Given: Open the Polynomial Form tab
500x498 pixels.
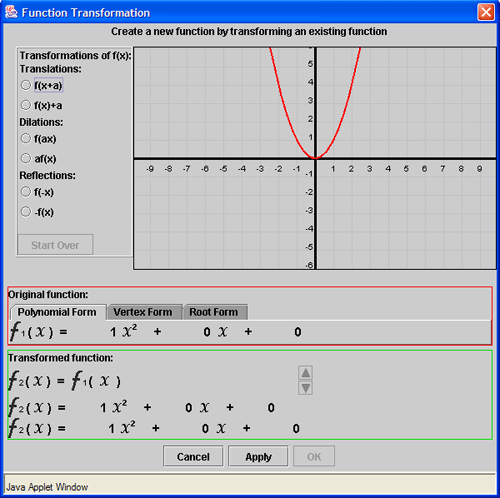Looking at the screenshot, I should tap(58, 312).
